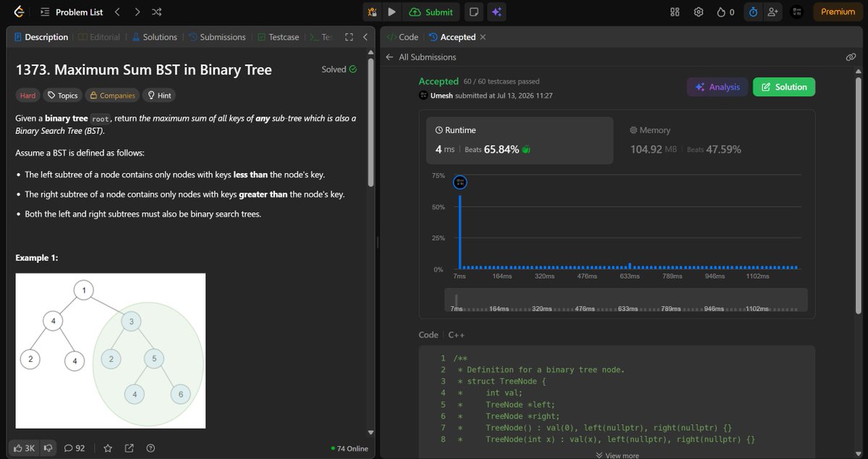Like the problem with thumbs up

click(x=22, y=448)
